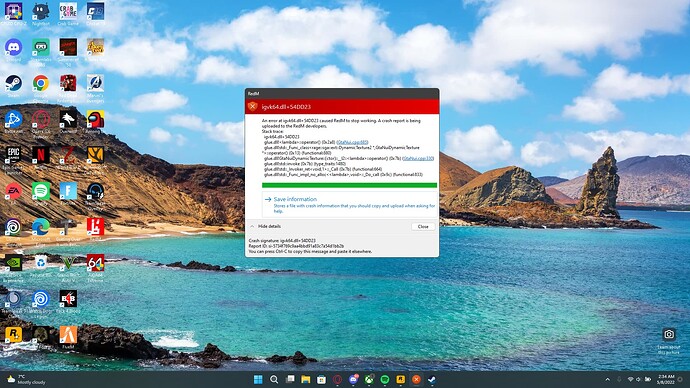Click Close in the RedM crash dialog
The image size is (690, 388).
click(x=423, y=227)
